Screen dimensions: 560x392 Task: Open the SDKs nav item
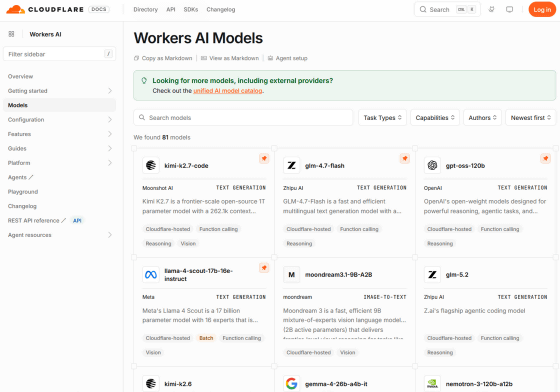point(191,10)
